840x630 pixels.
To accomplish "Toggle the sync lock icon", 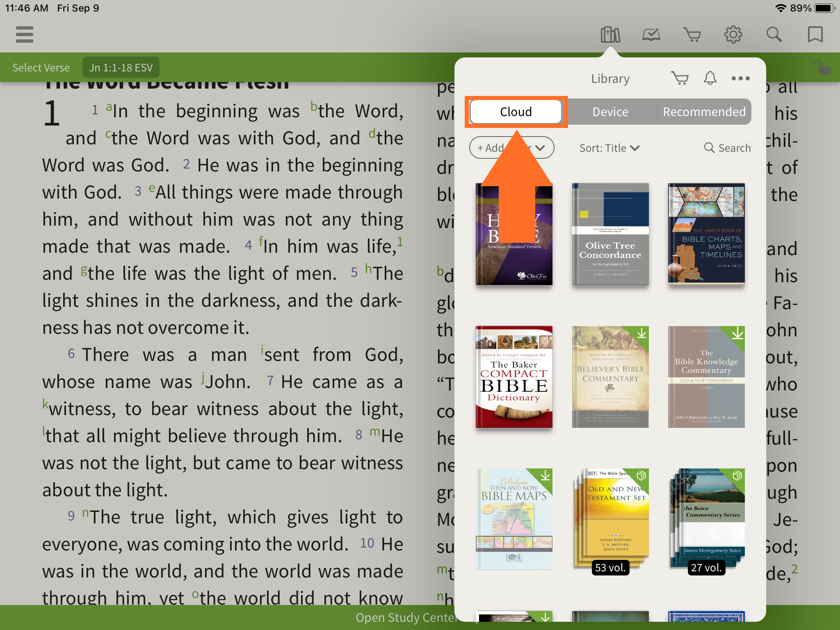I will 822,67.
